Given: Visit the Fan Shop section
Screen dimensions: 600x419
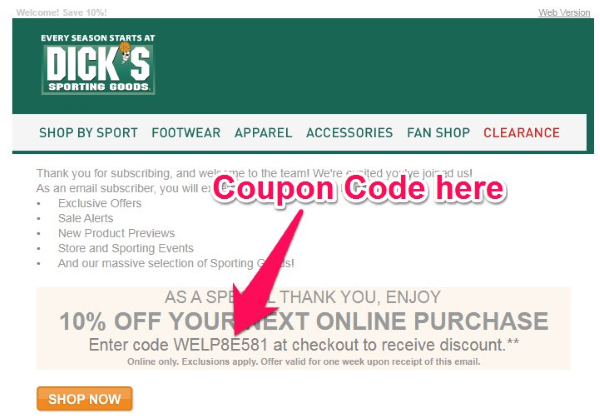Looking at the screenshot, I should (x=438, y=132).
